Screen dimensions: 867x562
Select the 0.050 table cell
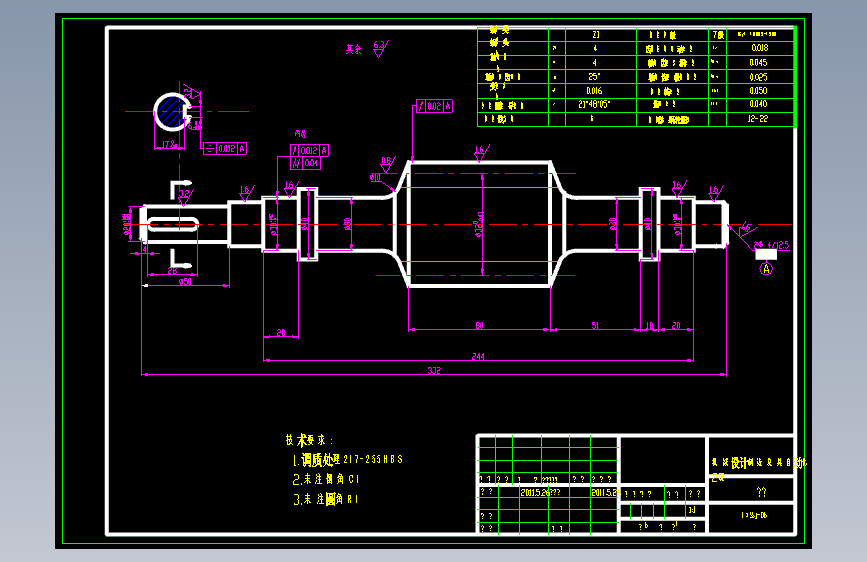click(759, 91)
